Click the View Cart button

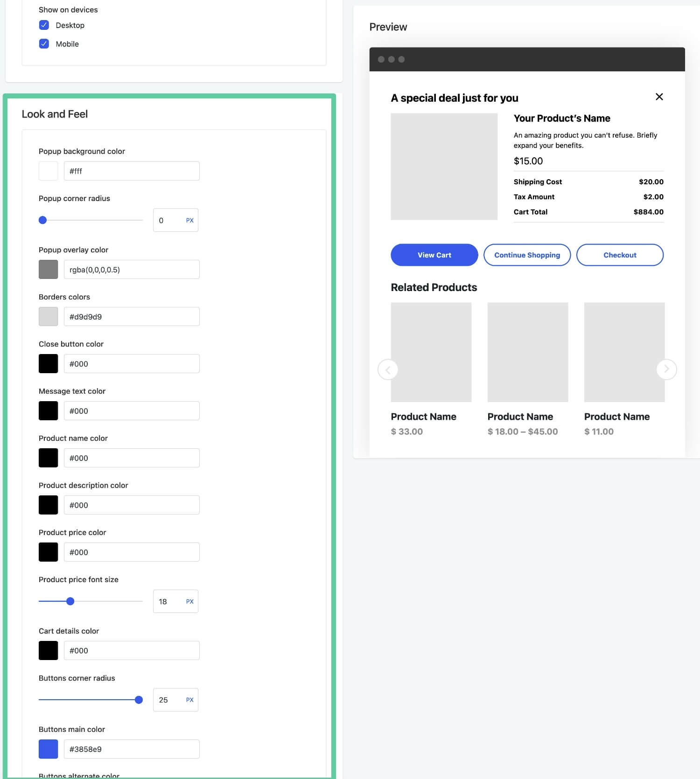coord(434,255)
